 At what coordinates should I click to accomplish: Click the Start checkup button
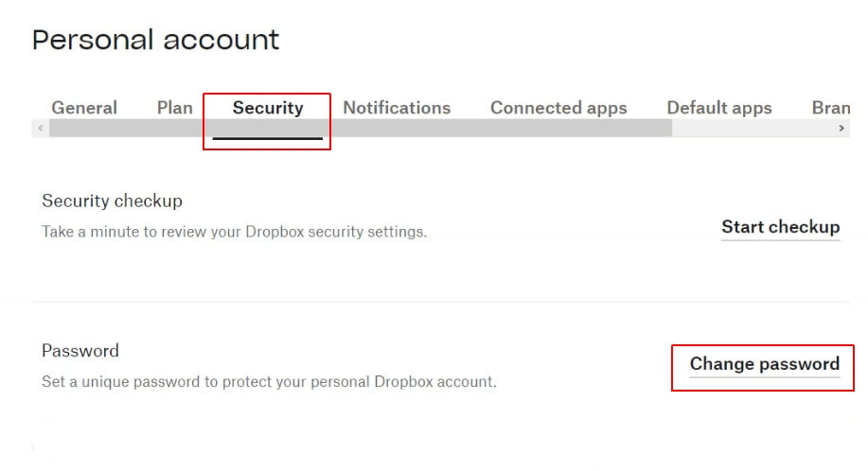[780, 227]
